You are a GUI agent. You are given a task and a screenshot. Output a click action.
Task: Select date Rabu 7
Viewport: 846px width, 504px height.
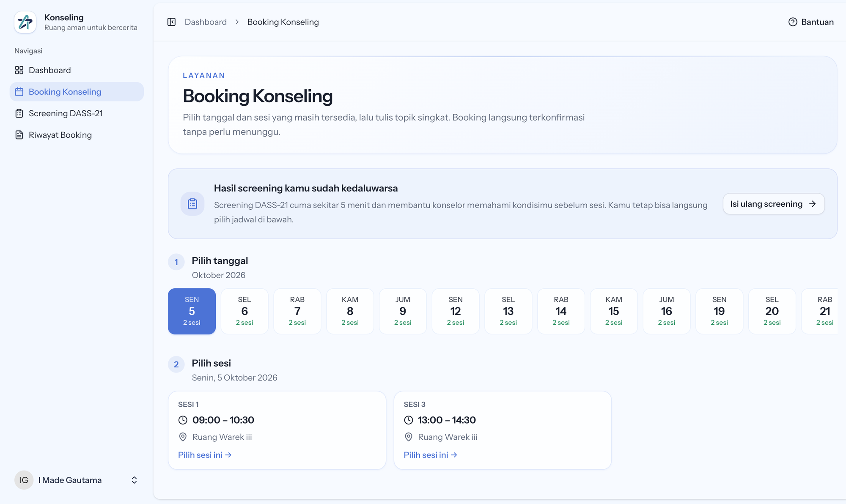297,311
